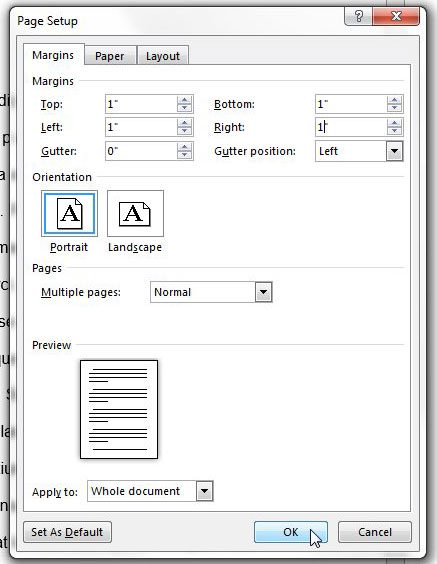Increase the Right margin with up arrow
The height and width of the screenshot is (564, 437).
[395, 123]
